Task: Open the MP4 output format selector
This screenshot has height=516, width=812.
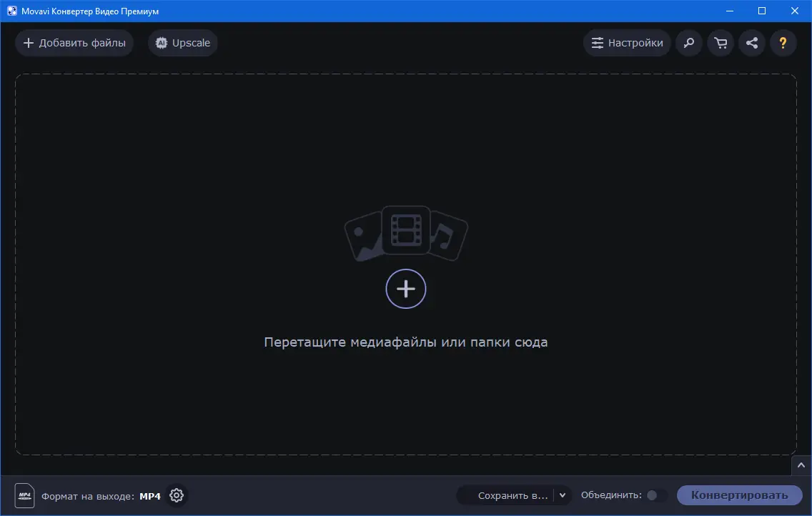Action: point(150,495)
